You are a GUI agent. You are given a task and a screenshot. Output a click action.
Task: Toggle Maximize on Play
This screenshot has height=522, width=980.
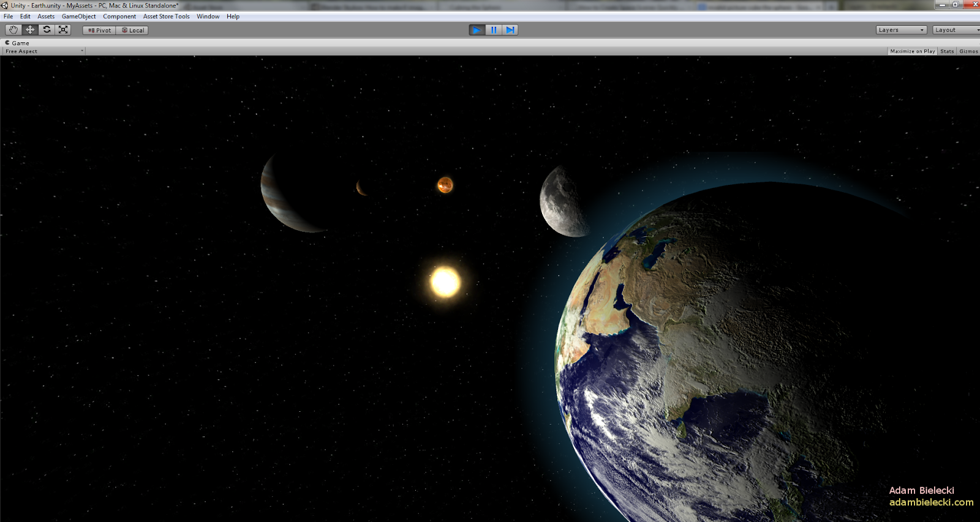[913, 51]
